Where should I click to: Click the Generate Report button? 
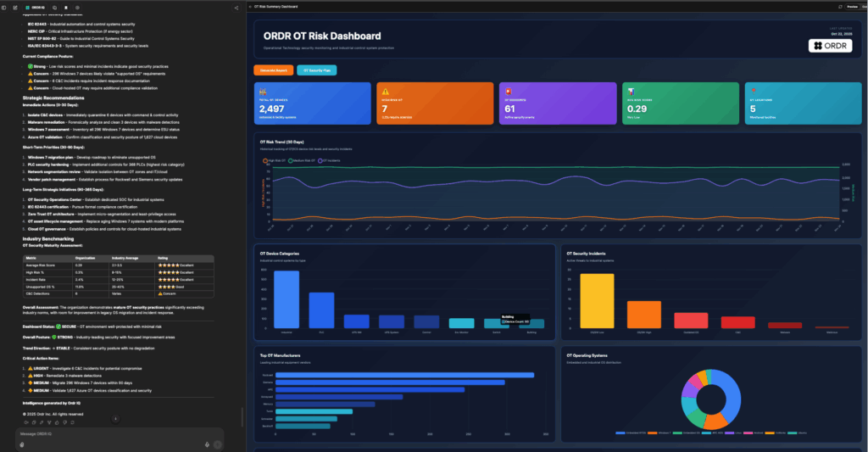273,70
